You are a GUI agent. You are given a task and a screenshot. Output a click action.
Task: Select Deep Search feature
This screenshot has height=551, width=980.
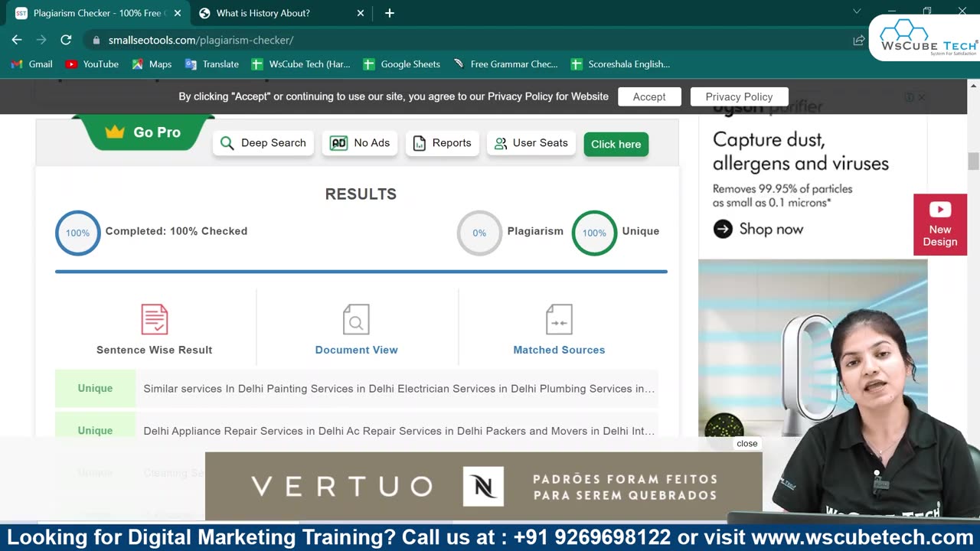263,143
